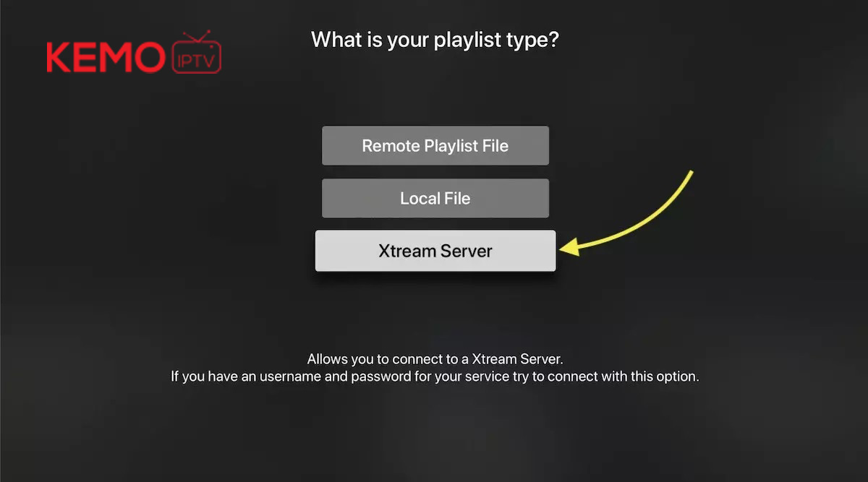The width and height of the screenshot is (868, 482).
Task: Click the IPTV text inside the TV icon
Action: coord(196,59)
